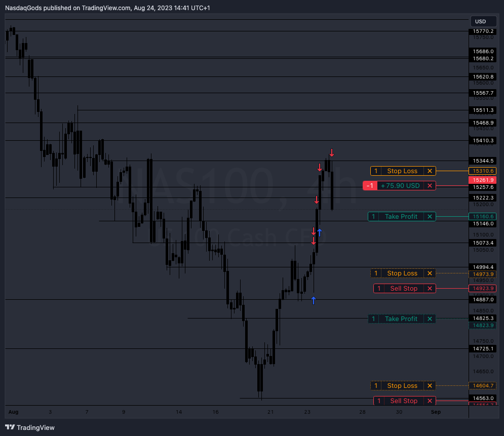Screen dimensions: 504x436
Task: Click the red 15261.9 current price tag
Action: point(482,180)
